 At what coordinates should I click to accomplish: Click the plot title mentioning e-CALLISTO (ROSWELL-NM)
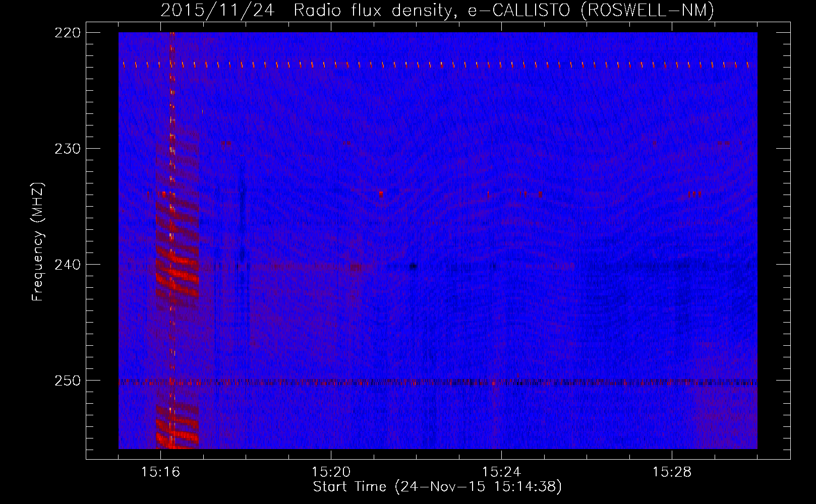(437, 10)
